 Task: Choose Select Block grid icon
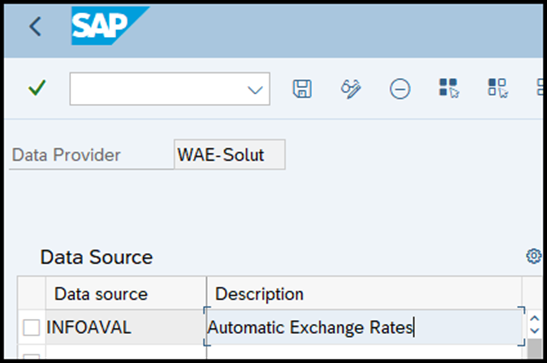498,88
